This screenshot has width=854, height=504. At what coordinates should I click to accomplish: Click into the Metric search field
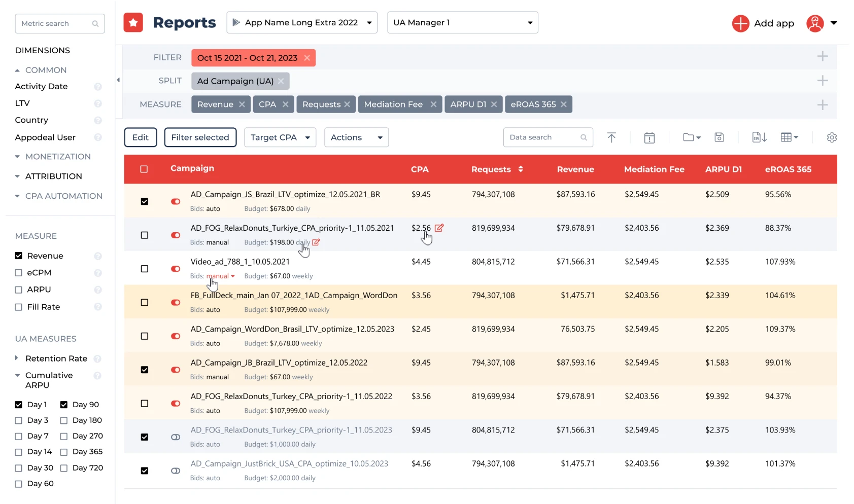(60, 24)
